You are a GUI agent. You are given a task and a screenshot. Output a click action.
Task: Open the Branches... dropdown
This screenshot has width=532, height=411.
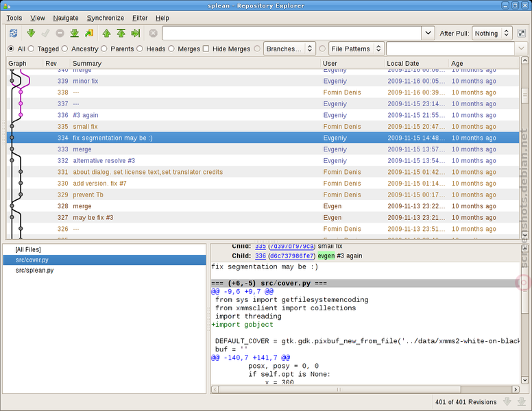289,49
